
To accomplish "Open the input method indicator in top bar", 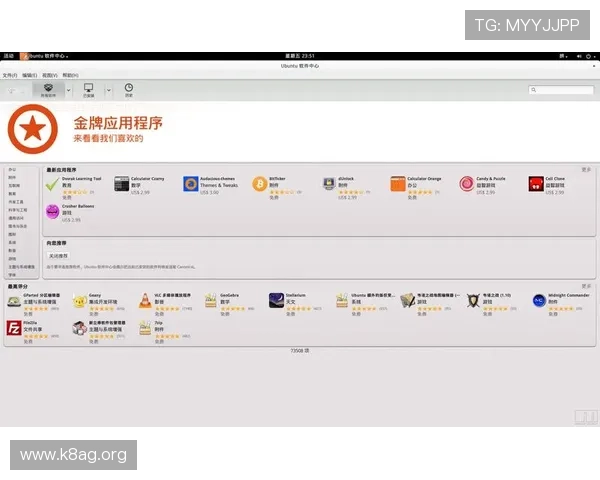I will click(x=563, y=56).
